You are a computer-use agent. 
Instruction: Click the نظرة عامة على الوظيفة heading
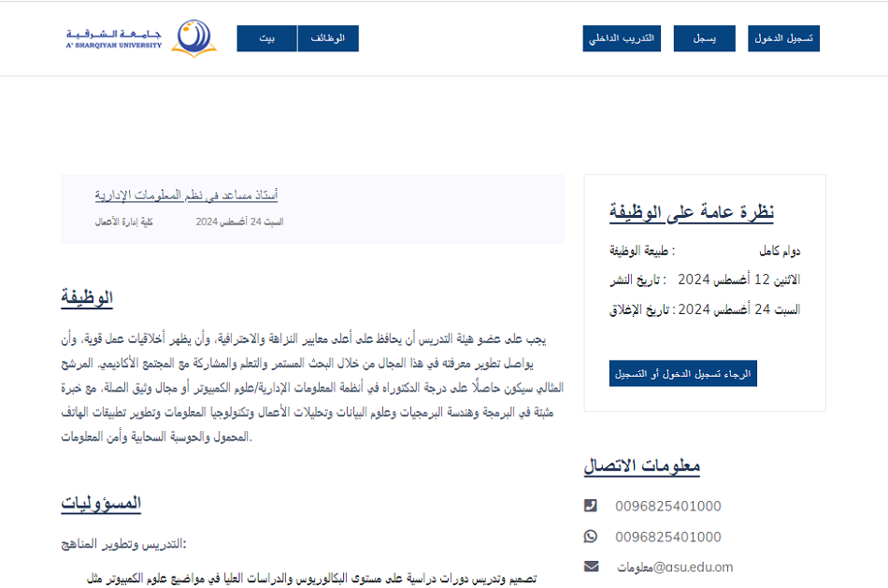click(692, 212)
